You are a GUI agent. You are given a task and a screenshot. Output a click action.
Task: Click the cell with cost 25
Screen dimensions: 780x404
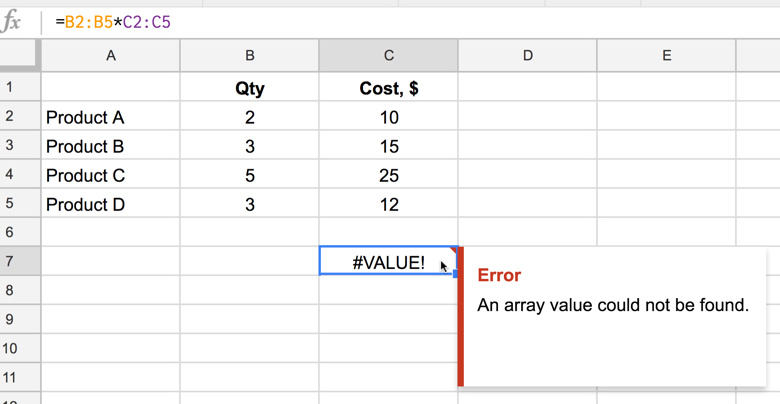coord(388,175)
